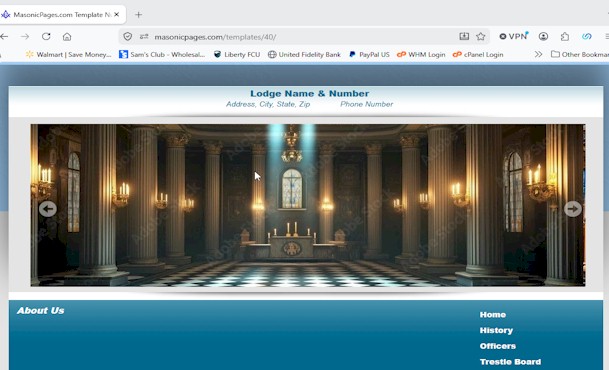This screenshot has width=609, height=370.
Task: Go to browser home page icon
Action: [x=67, y=36]
